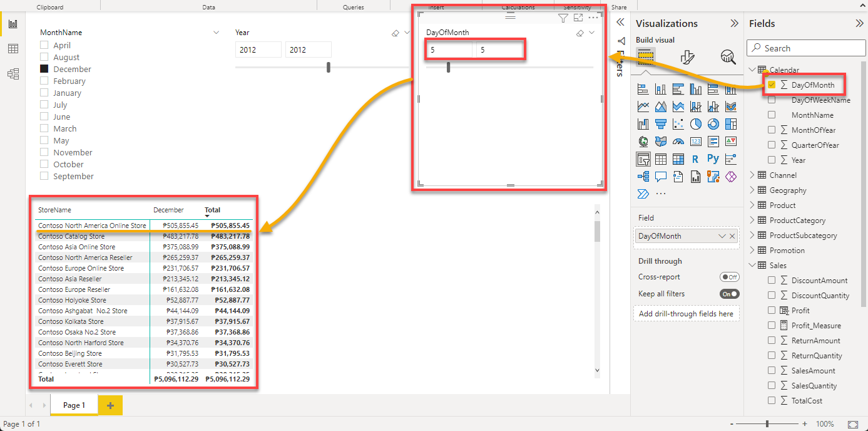Viewport: 868px width, 431px height.
Task: Choose the Ribbon chart visual
Action: click(730, 106)
